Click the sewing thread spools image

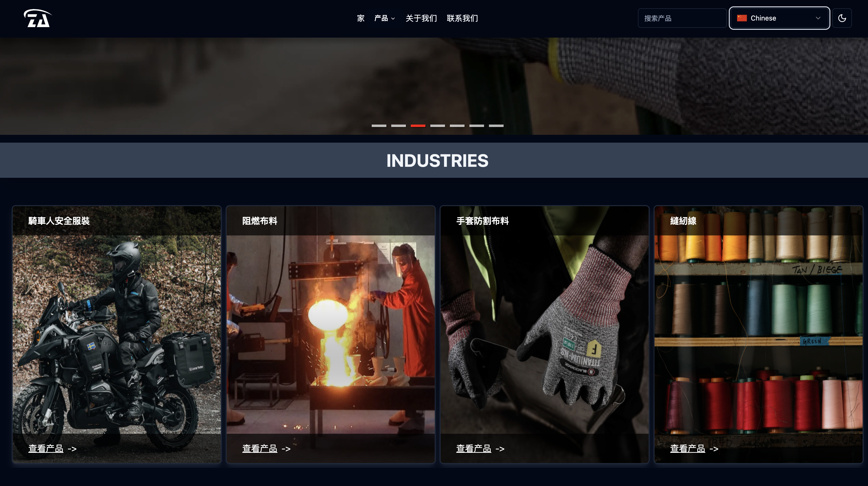[758, 337]
